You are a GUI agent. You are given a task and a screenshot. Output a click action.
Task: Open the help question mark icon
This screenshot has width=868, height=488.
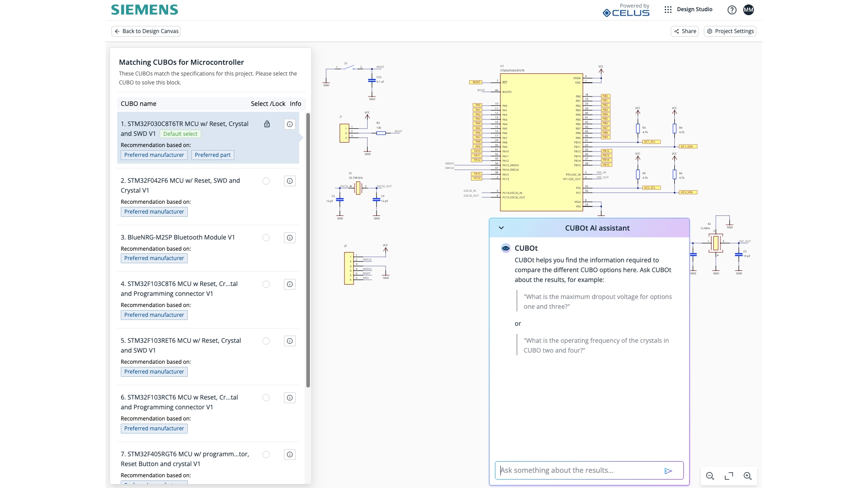(x=732, y=10)
